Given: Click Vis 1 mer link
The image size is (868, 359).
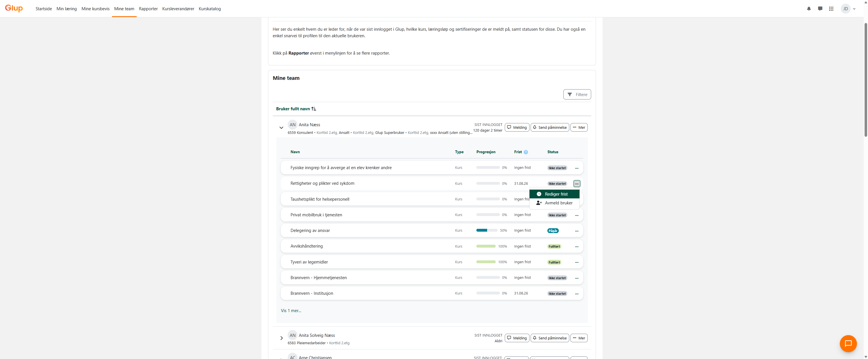Looking at the screenshot, I should click(291, 311).
